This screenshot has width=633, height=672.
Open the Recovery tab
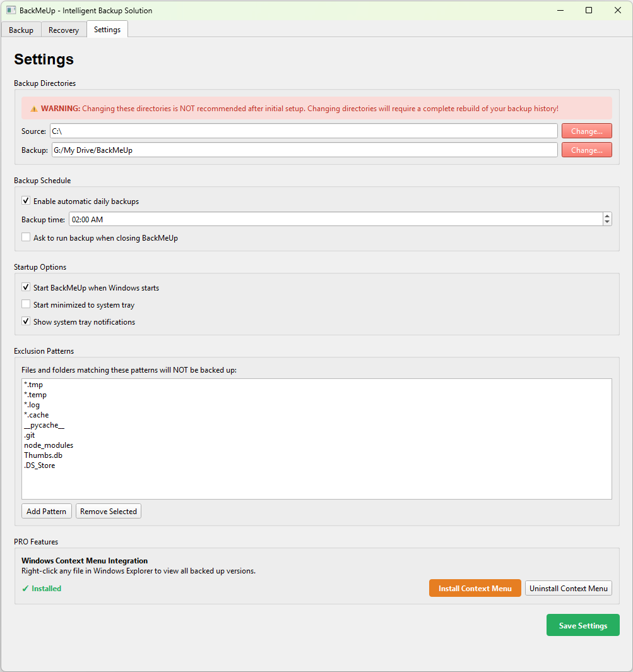pyautogui.click(x=63, y=29)
